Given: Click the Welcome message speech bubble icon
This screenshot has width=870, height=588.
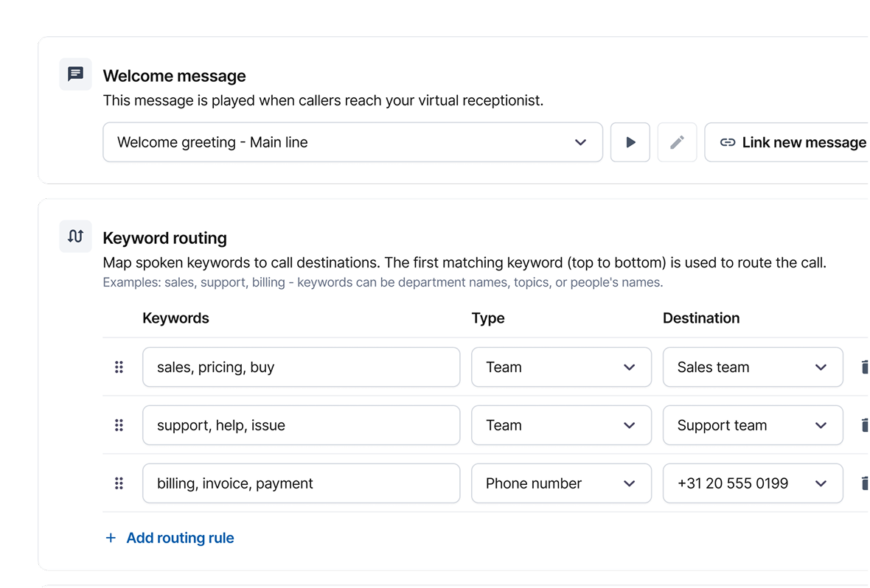Looking at the screenshot, I should pyautogui.click(x=75, y=74).
